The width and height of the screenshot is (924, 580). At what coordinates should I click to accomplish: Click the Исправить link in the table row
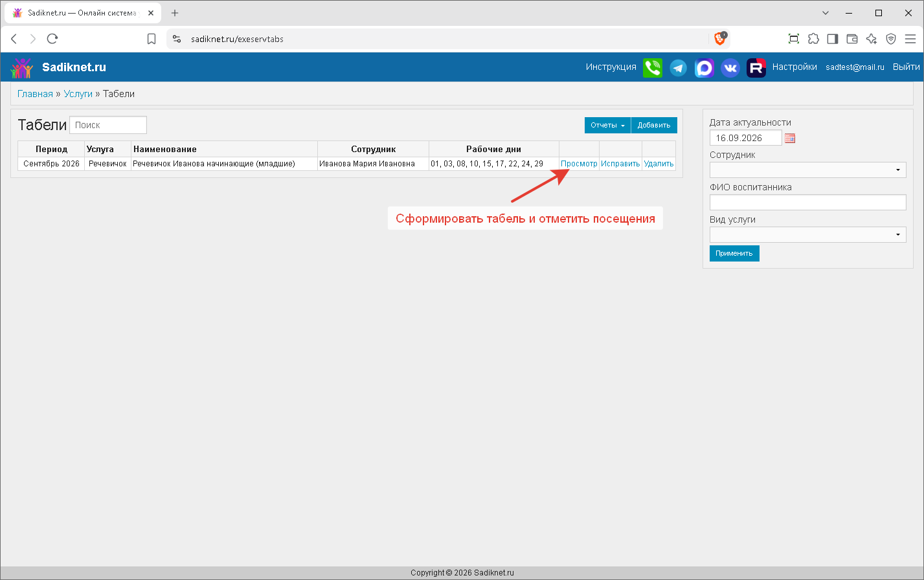620,164
